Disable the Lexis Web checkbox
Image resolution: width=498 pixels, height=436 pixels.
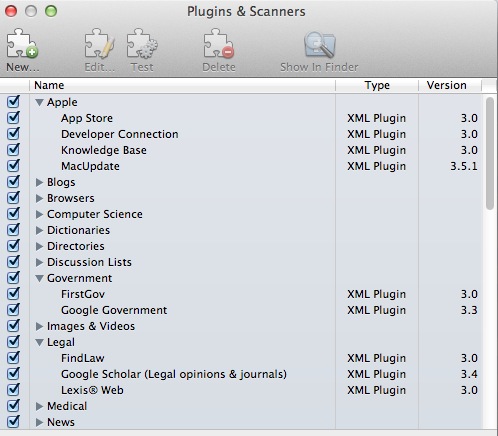(x=13, y=390)
